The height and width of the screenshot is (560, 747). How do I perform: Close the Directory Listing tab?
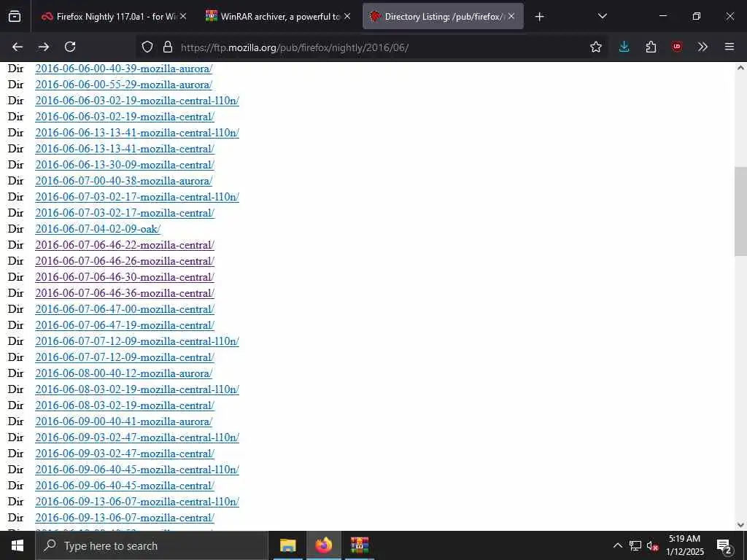(x=511, y=16)
